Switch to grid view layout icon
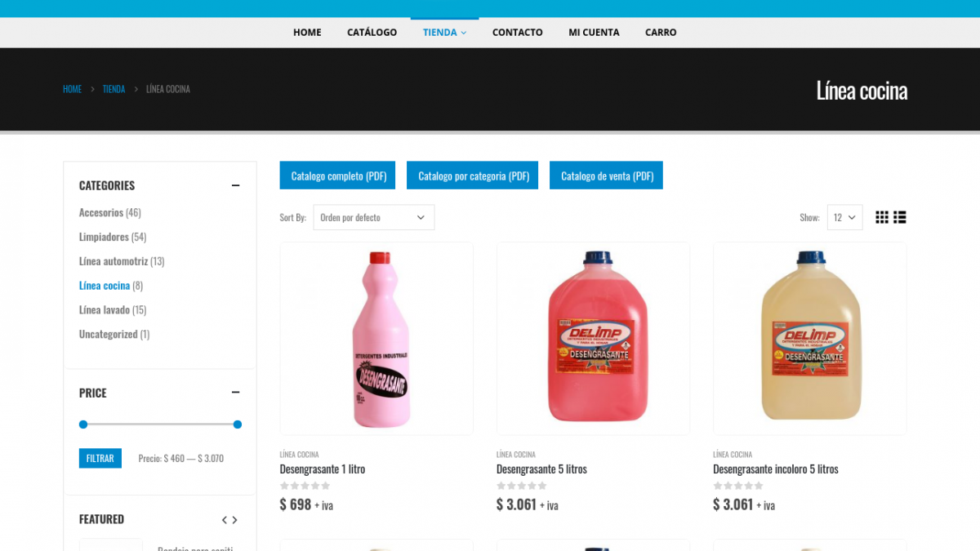Viewport: 980px width, 551px height. (x=882, y=217)
